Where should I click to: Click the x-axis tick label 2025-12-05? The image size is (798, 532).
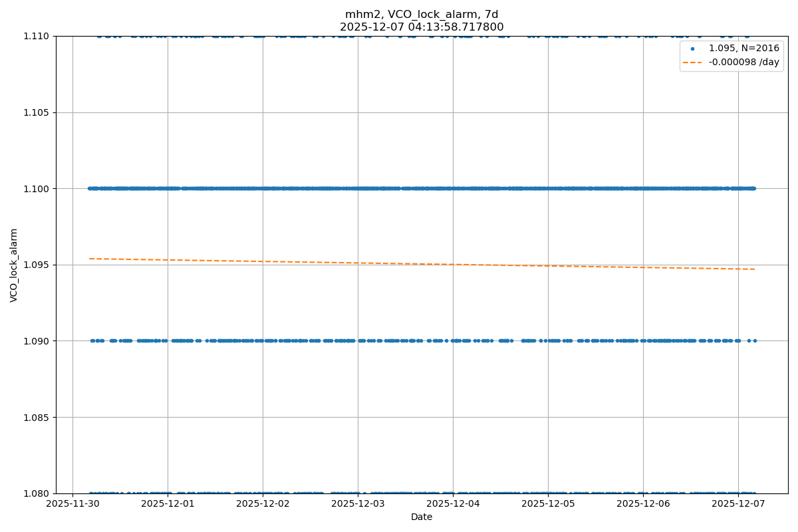click(x=548, y=504)
